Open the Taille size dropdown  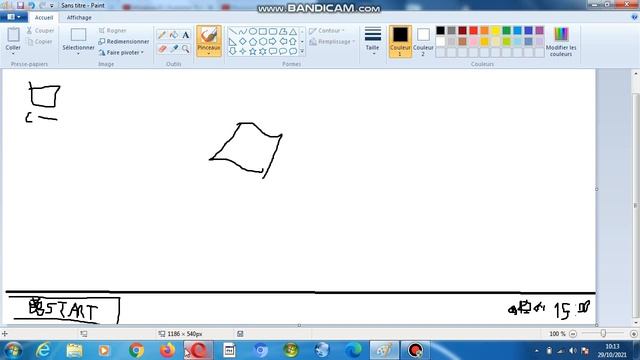(x=372, y=41)
